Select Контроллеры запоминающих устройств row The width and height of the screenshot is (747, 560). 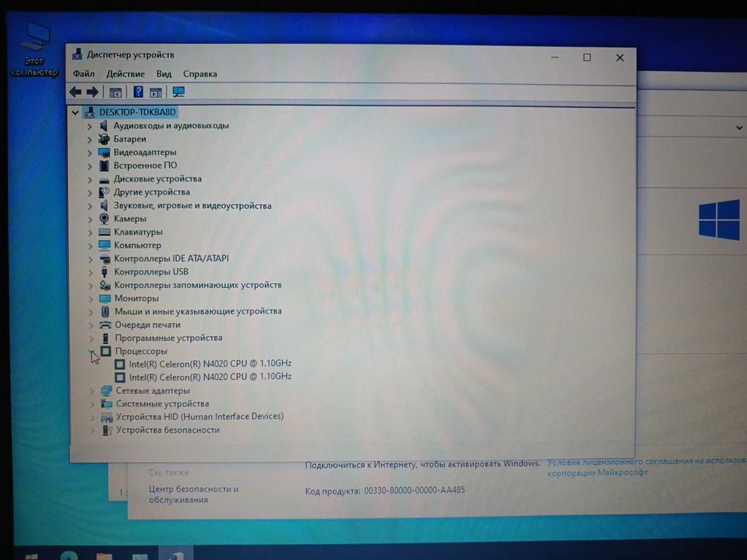[x=198, y=285]
